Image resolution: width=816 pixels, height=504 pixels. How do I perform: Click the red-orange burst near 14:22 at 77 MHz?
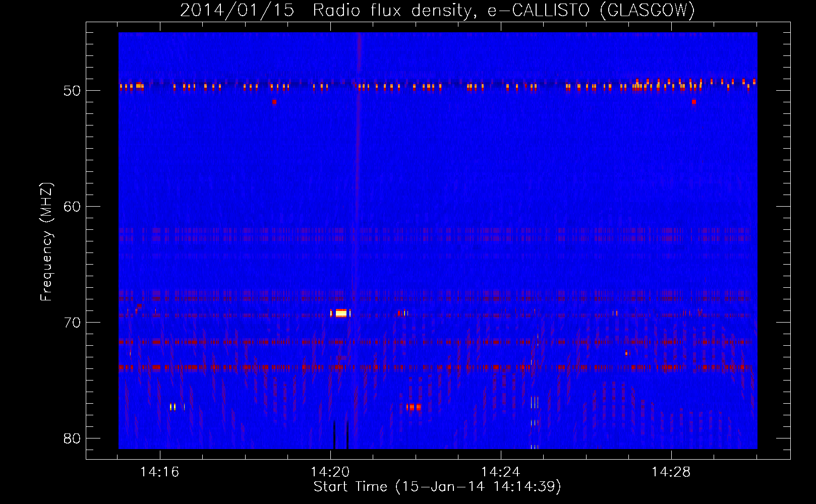tap(414, 407)
